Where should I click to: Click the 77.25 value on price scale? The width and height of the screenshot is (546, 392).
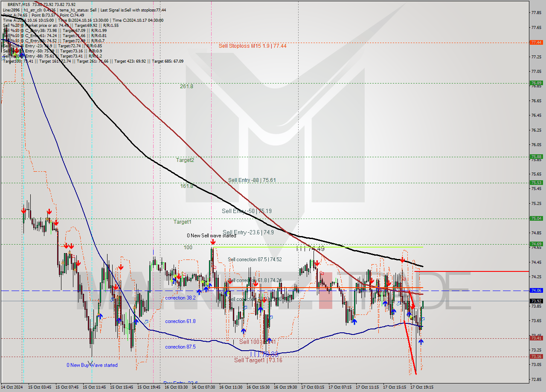click(536, 57)
